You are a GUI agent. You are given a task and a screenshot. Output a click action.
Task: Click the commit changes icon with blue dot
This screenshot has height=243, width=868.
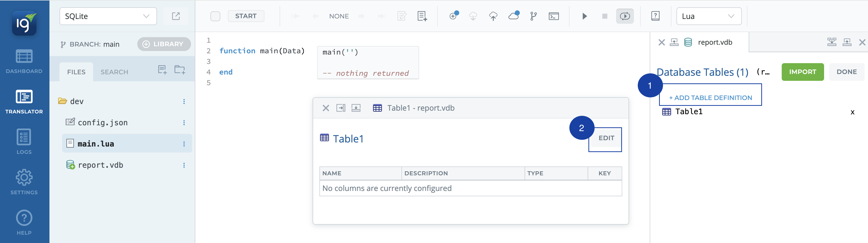point(454,15)
